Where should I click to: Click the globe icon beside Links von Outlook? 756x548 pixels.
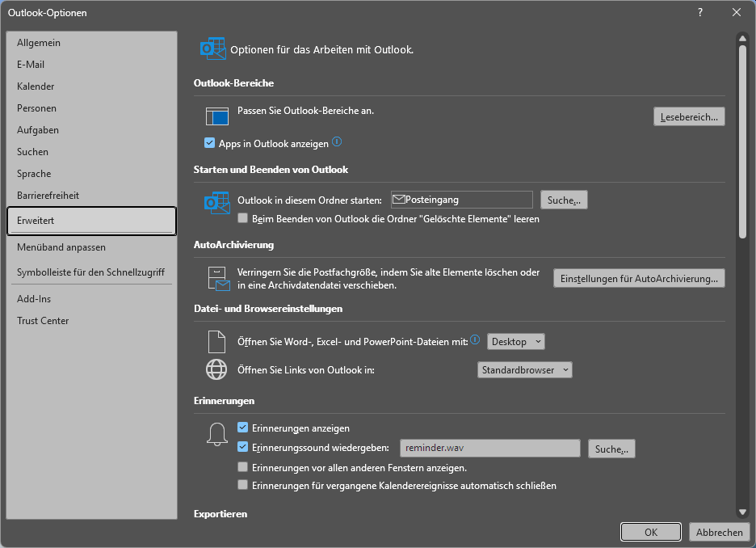[x=216, y=369]
